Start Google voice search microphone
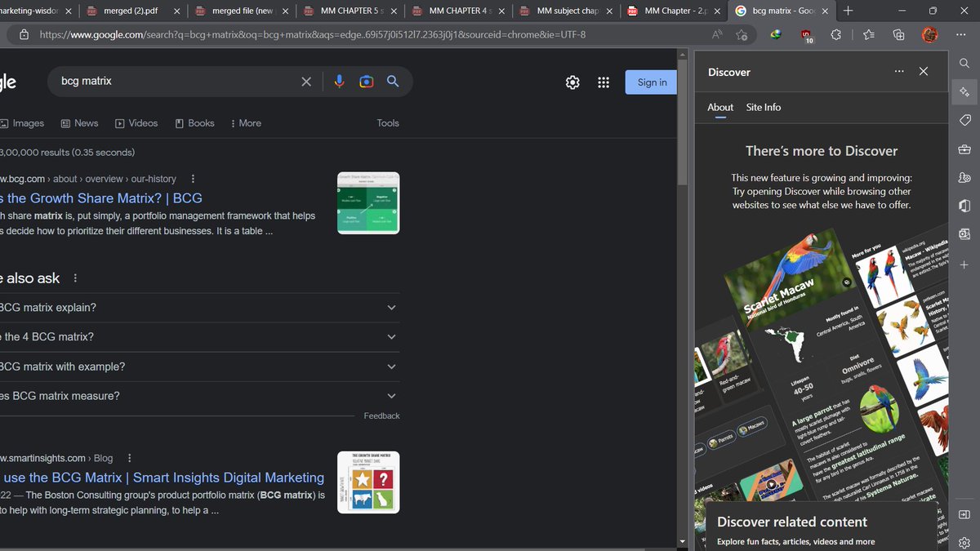Viewport: 980px width, 551px height. tap(340, 82)
